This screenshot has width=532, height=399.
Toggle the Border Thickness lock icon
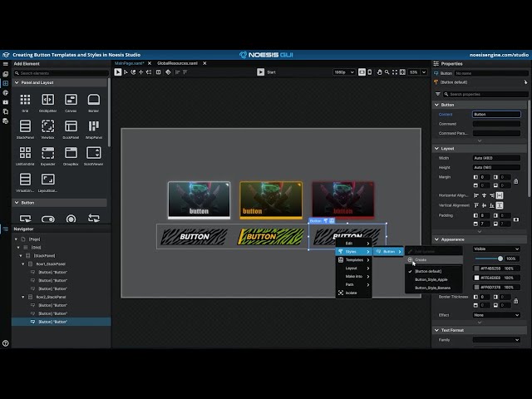click(515, 301)
